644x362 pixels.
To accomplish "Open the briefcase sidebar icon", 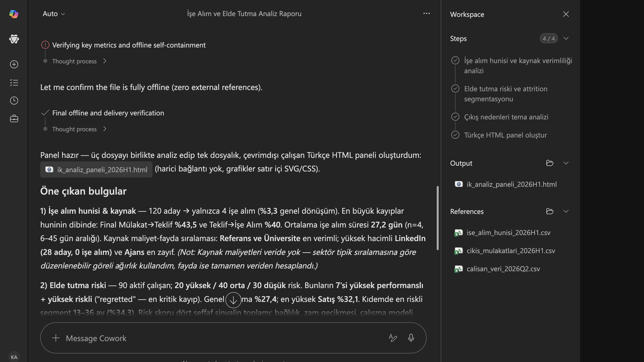I will 14,119.
